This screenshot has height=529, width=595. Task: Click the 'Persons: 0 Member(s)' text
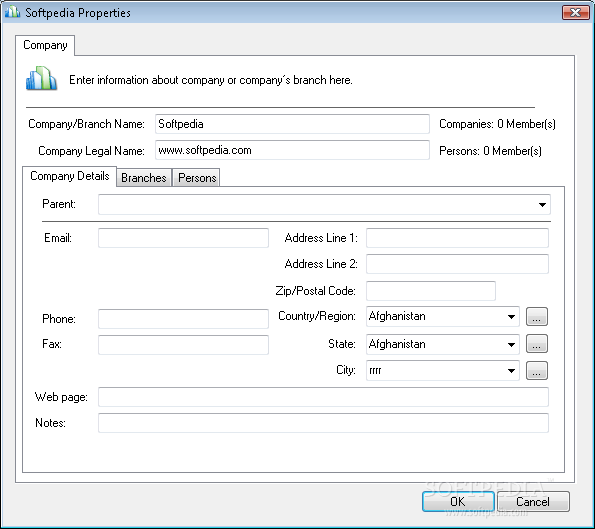point(490,151)
